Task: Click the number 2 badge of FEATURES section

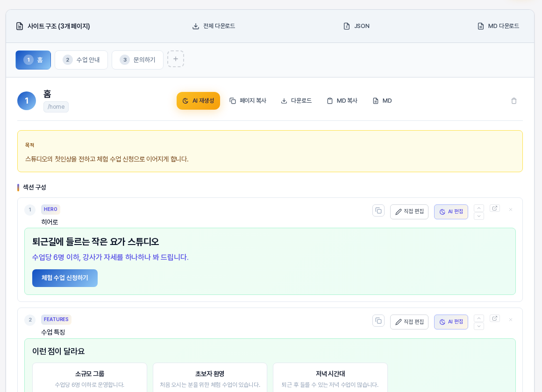Action: [x=30, y=320]
